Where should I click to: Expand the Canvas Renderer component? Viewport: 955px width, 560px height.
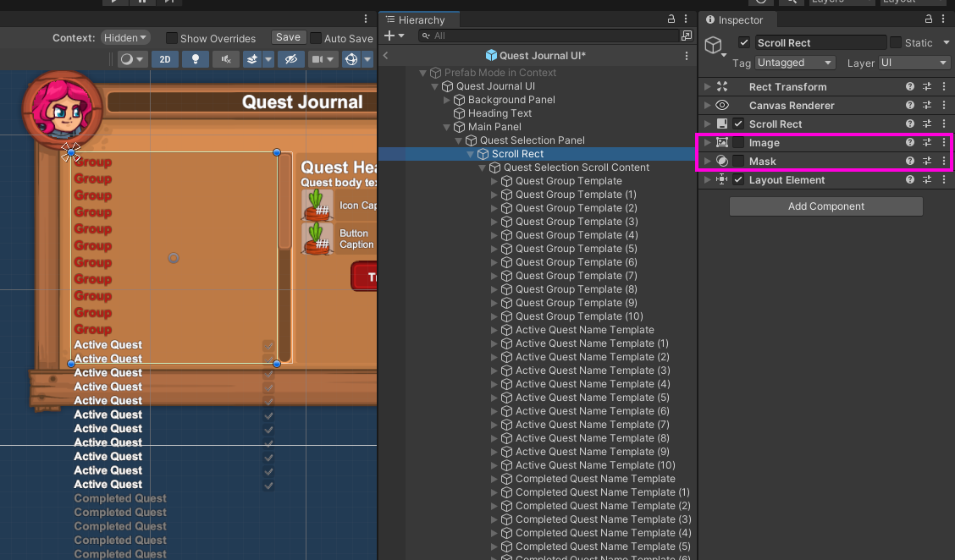[707, 105]
